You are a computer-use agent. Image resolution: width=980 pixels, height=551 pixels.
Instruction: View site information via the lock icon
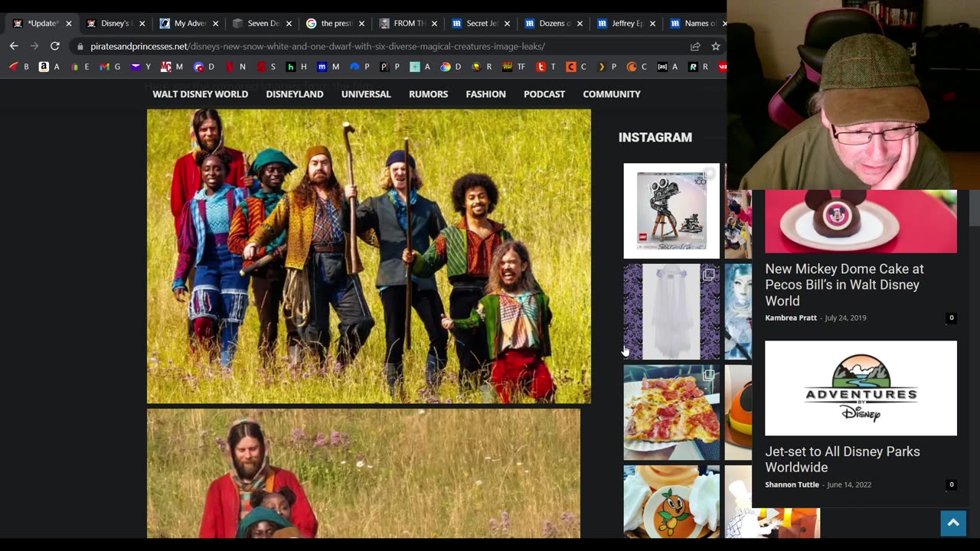[x=80, y=46]
